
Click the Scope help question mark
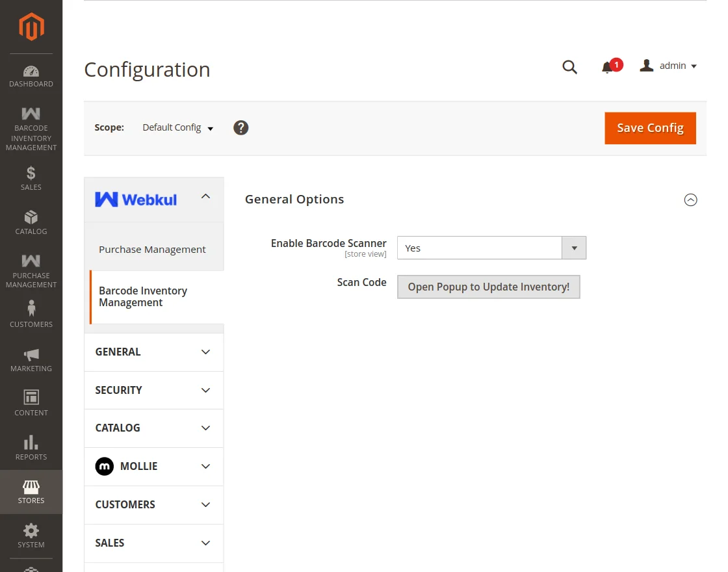point(240,127)
